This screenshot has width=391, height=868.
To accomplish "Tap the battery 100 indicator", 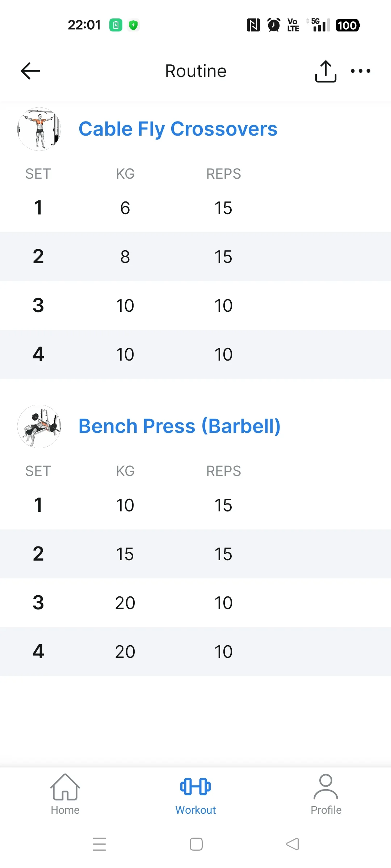I will pos(348,25).
